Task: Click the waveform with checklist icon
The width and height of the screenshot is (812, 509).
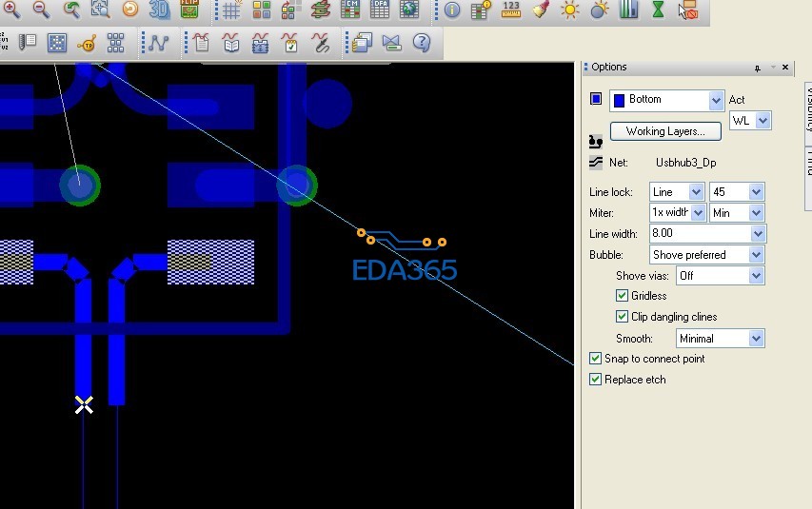Action: click(x=290, y=43)
